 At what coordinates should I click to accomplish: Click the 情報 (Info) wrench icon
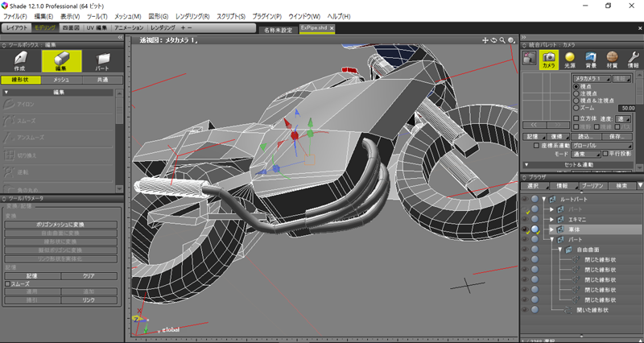[x=632, y=59]
